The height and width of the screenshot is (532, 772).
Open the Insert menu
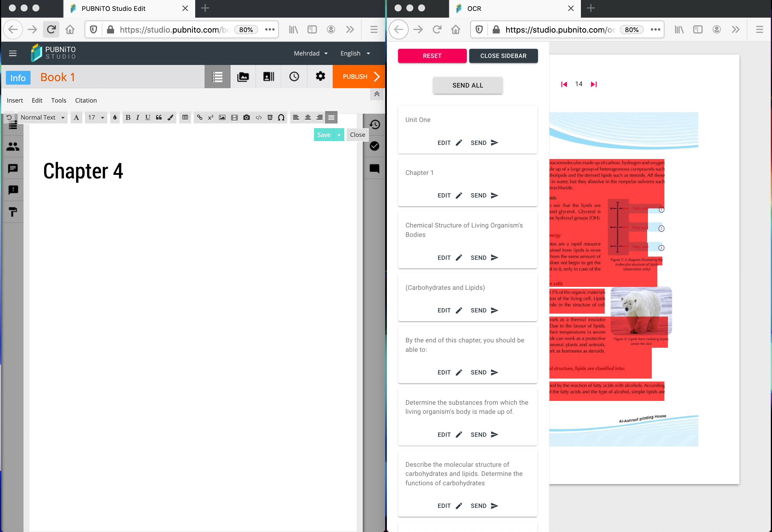click(x=15, y=100)
